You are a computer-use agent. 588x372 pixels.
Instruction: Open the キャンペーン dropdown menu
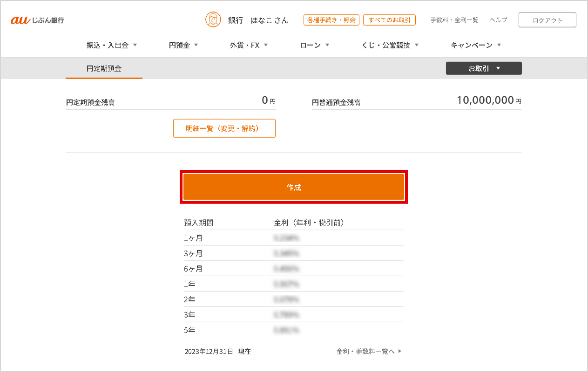click(x=476, y=45)
